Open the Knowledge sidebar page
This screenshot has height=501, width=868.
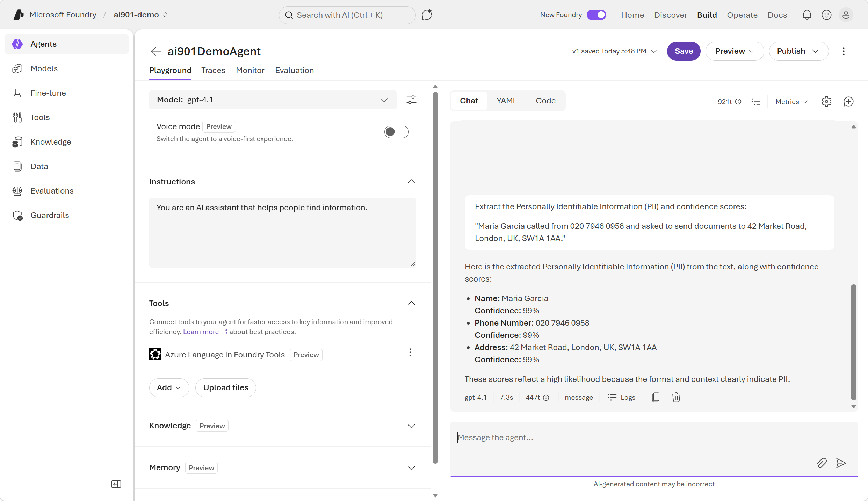pos(67,142)
